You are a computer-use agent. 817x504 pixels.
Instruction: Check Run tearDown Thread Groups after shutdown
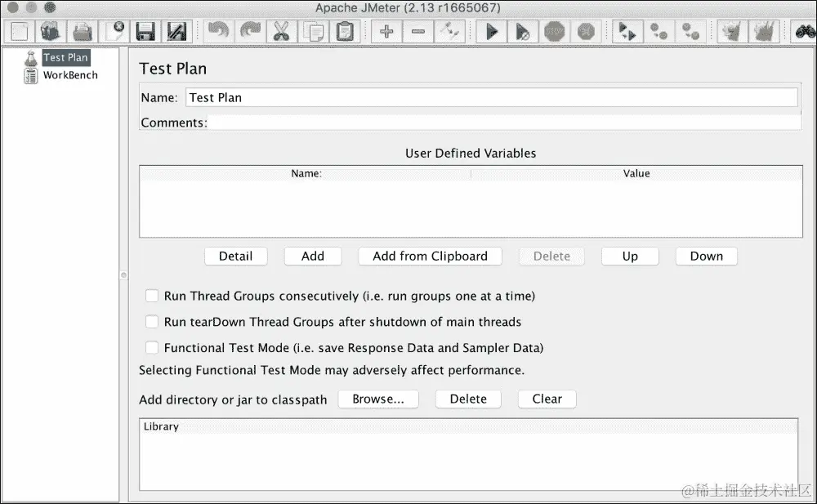[x=152, y=322]
